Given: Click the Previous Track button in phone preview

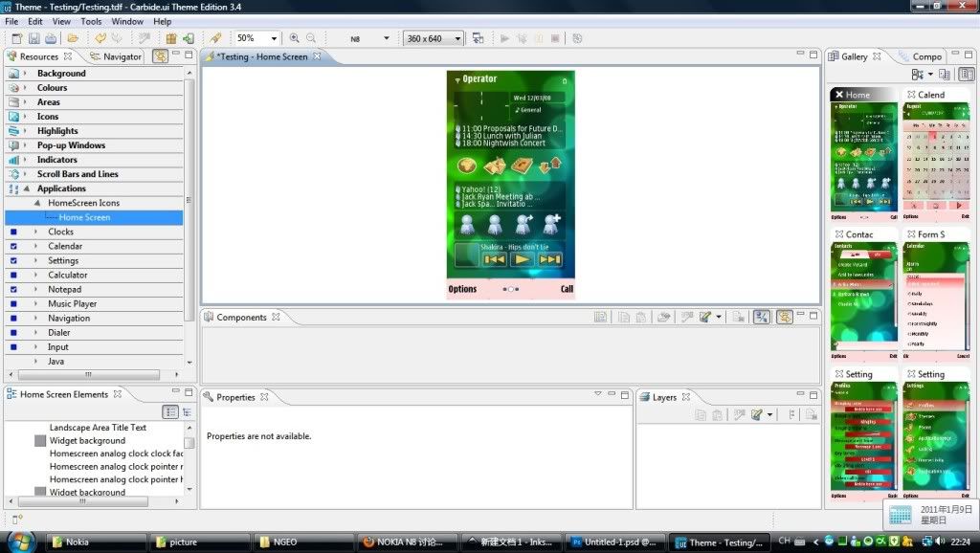Looking at the screenshot, I should click(494, 258).
